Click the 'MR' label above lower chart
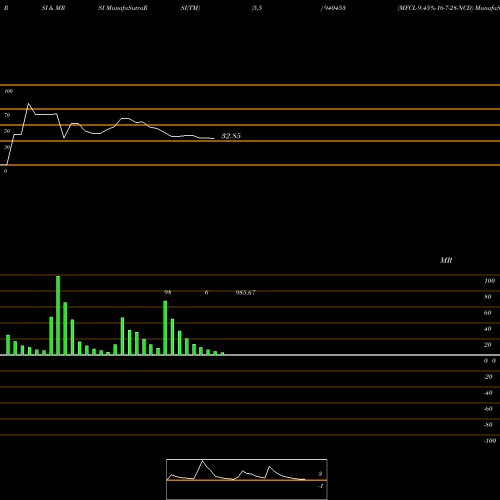Image resolution: width=500 pixels, height=500 pixels. click(x=446, y=260)
